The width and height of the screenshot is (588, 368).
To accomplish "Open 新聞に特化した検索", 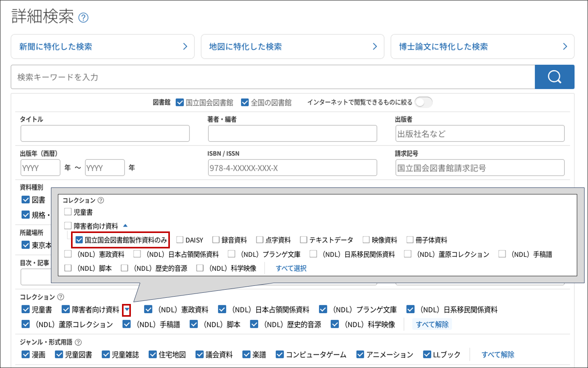I will [x=102, y=46].
